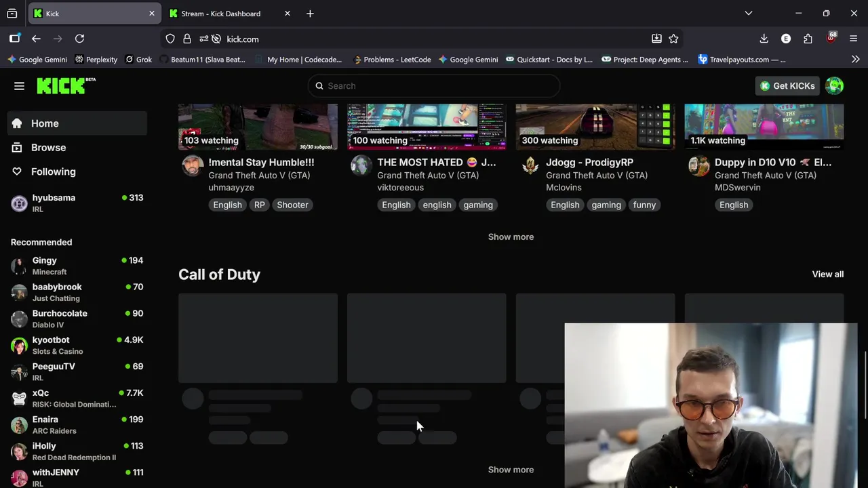Click the Browse sidebar icon
This screenshot has width=868, height=488.
17,148
